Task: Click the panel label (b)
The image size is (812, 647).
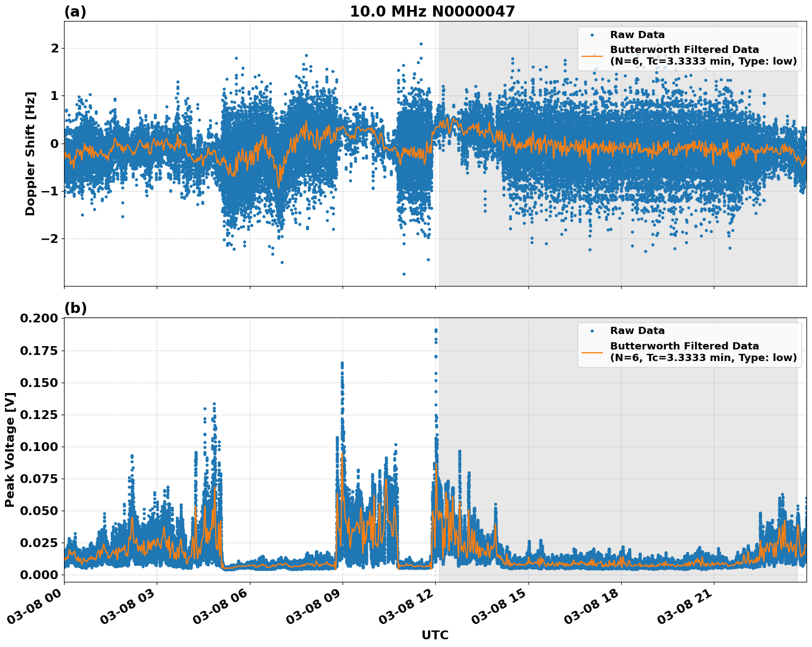Action: 76,307
